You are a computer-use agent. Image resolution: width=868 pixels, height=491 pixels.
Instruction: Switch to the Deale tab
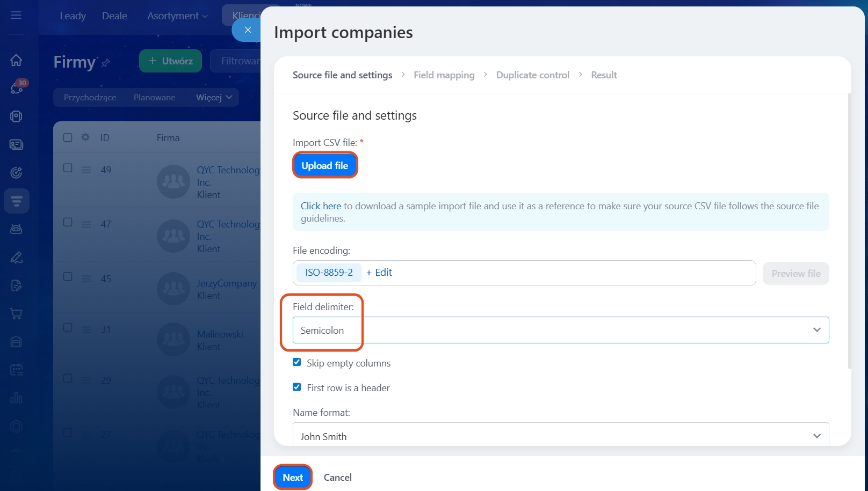[114, 16]
